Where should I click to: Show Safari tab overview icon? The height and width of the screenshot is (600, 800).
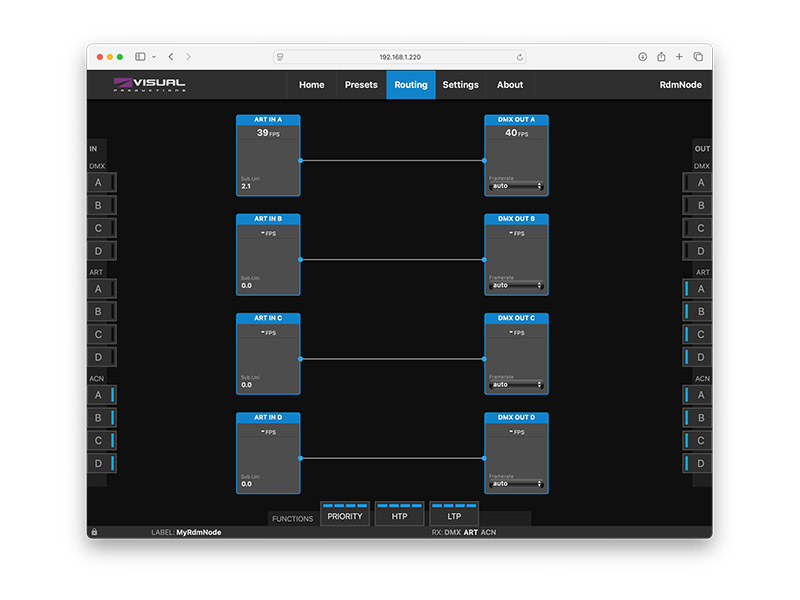(x=698, y=57)
